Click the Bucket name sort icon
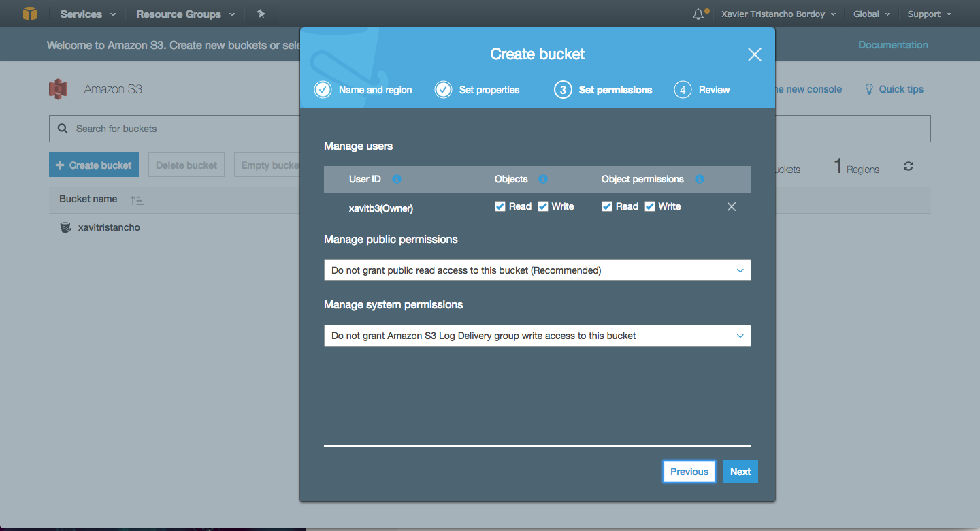This screenshot has width=980, height=531. tap(137, 200)
